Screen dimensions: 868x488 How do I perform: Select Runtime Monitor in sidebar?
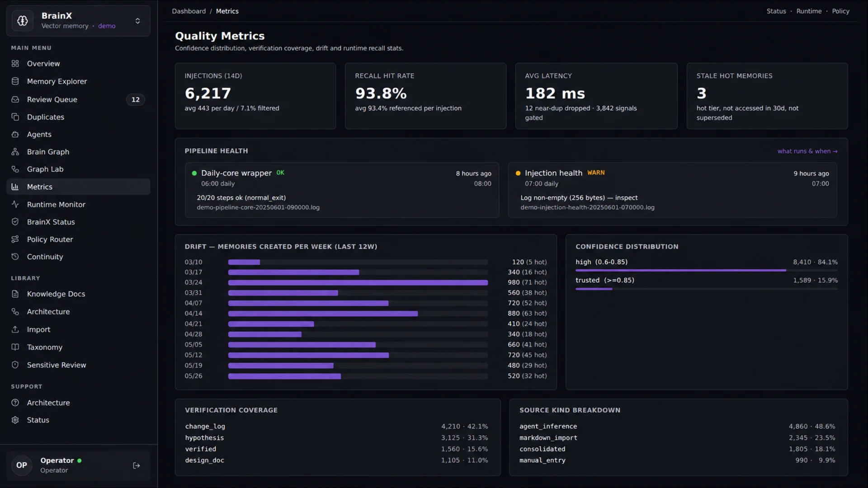[78, 204]
